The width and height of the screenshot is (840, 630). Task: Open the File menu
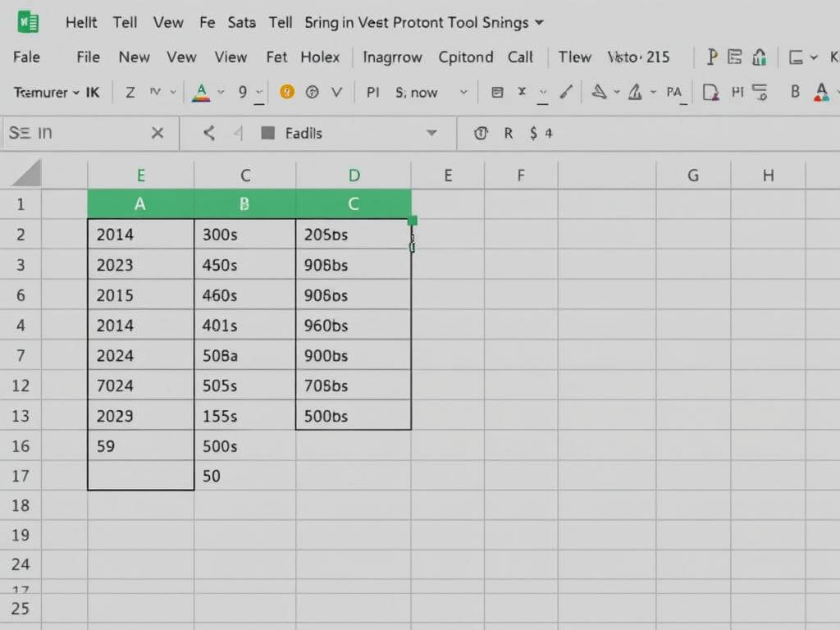(x=88, y=57)
